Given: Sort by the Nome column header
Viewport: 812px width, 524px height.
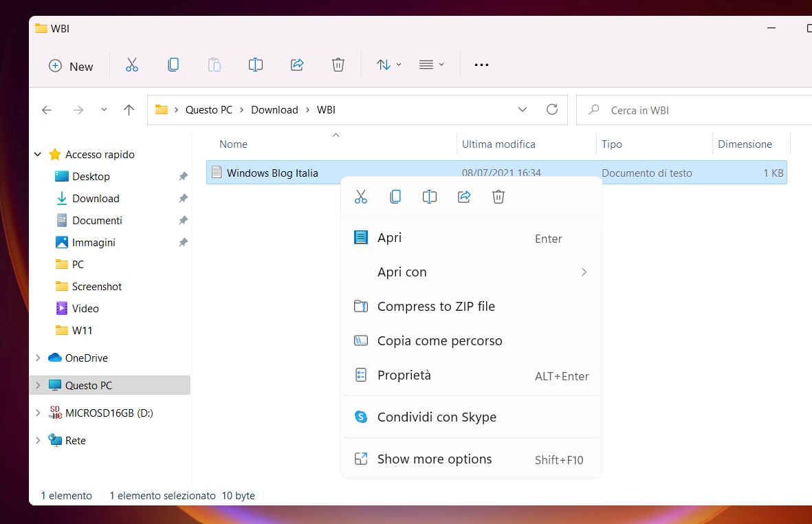Looking at the screenshot, I should pyautogui.click(x=234, y=144).
